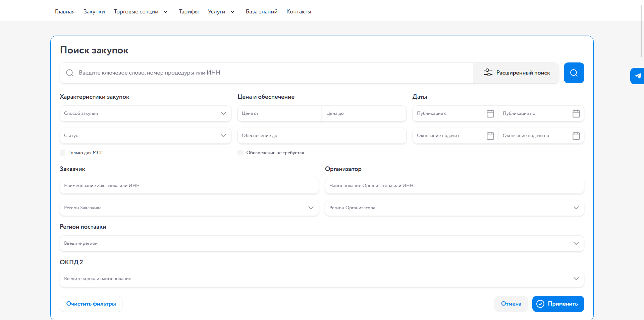Click the page vertical scrollbar
Image resolution: width=644 pixels, height=320 pixels.
642,30
